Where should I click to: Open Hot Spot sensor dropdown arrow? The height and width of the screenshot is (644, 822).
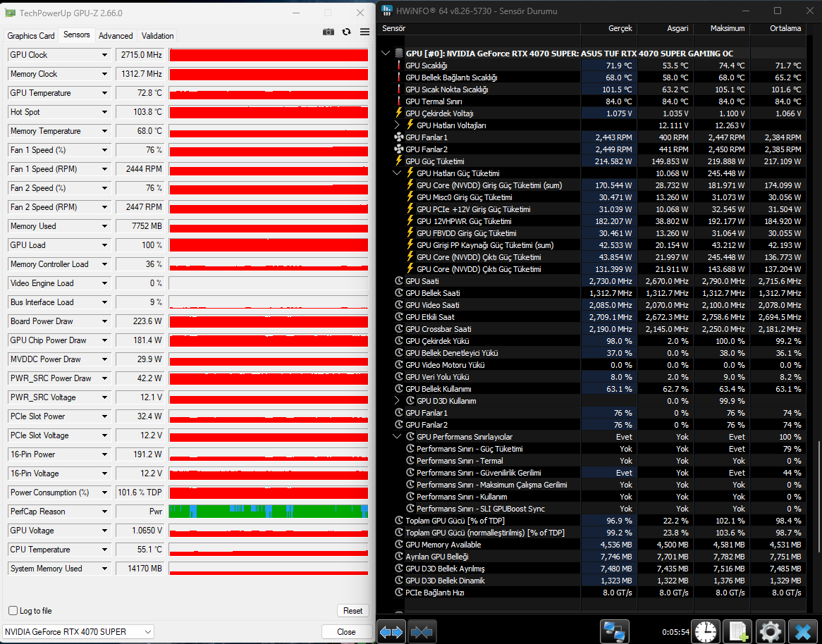coord(104,112)
